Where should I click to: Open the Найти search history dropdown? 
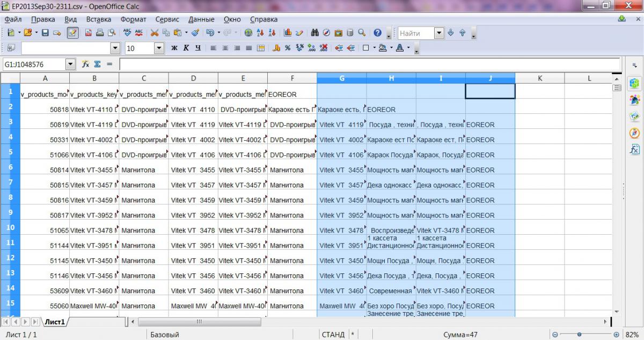click(x=439, y=33)
